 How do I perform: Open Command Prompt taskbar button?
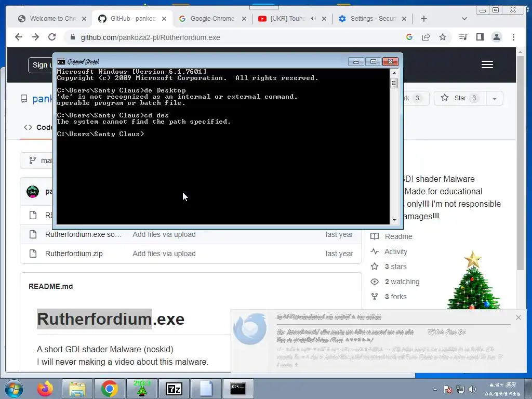(238, 389)
